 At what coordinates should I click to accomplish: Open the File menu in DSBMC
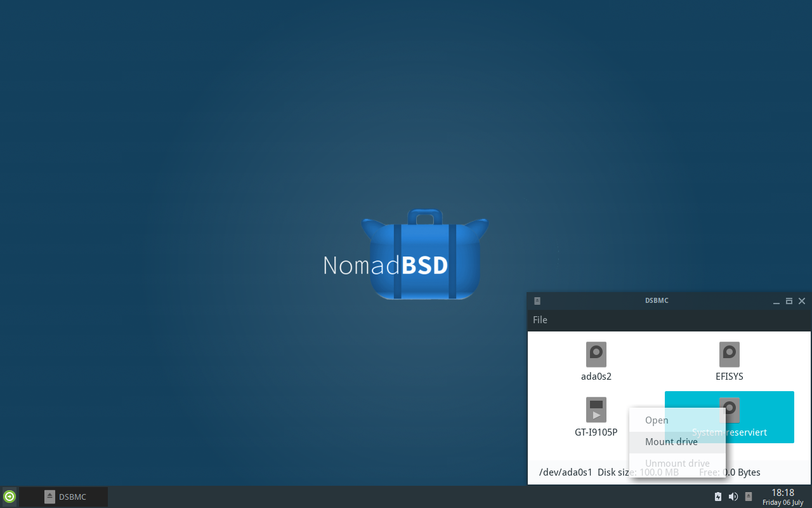(x=540, y=320)
